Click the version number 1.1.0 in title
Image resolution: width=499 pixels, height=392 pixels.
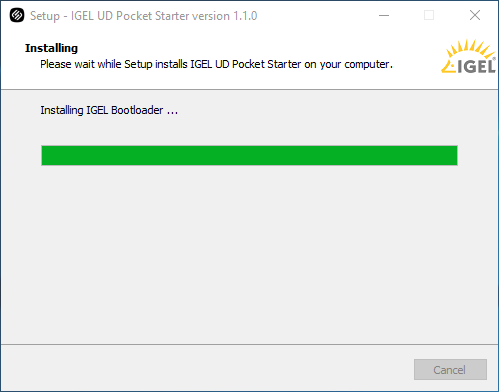click(x=245, y=16)
